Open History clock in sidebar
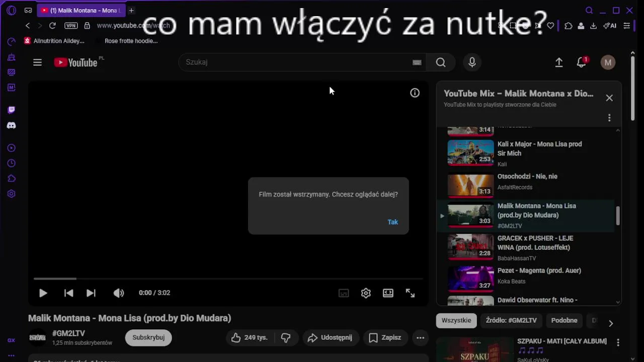This screenshot has height=362, width=644. tap(11, 163)
